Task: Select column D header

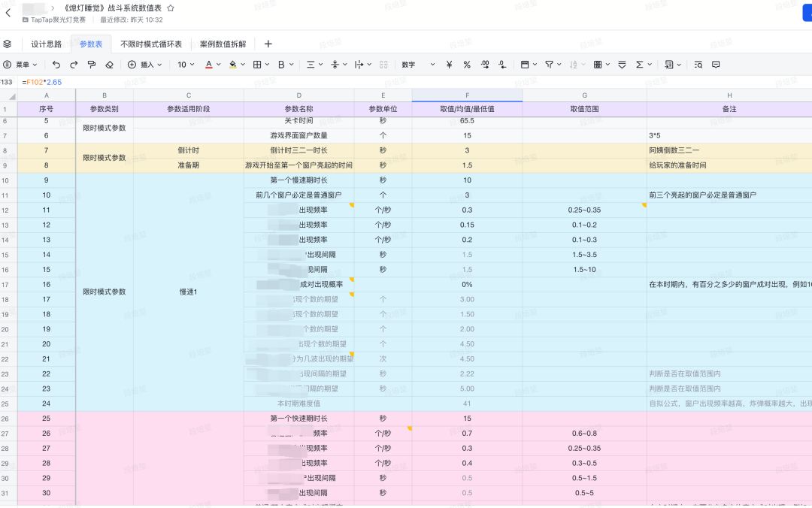Action: (x=298, y=95)
